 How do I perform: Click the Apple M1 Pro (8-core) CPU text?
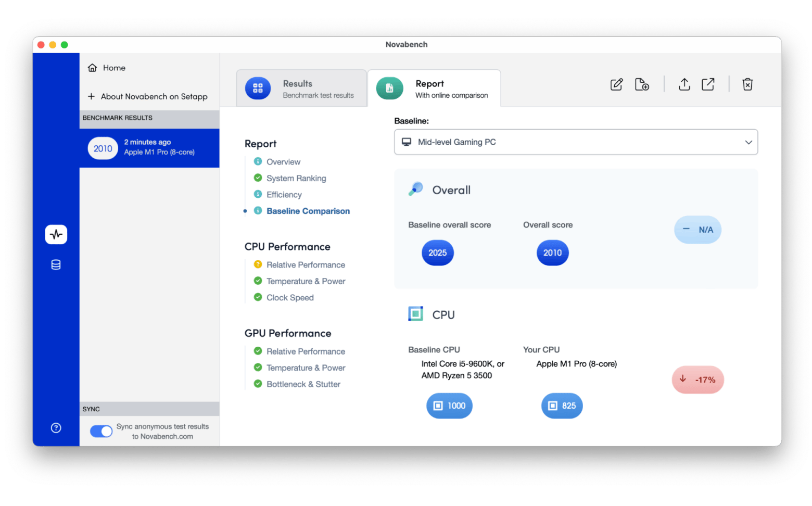pos(576,364)
